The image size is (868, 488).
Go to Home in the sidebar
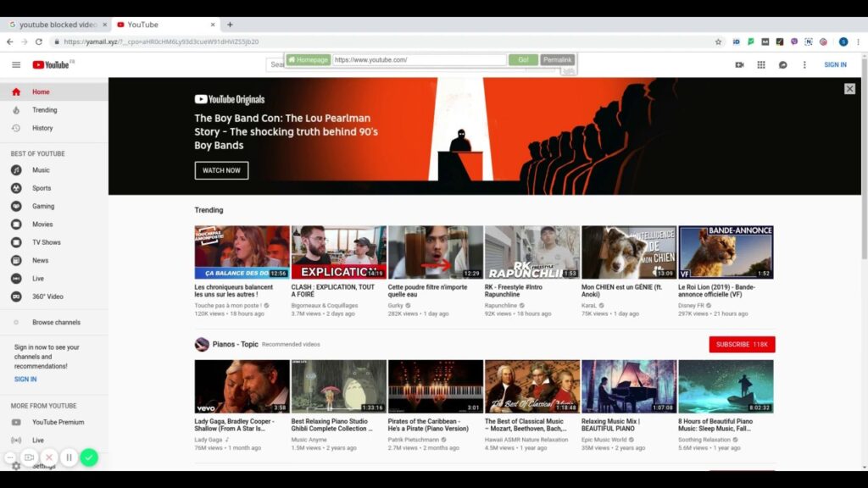(54, 91)
